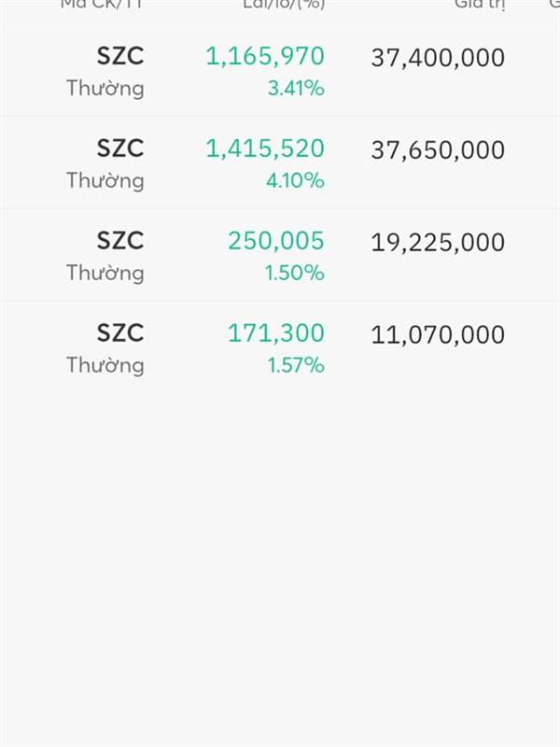Sort by the Mã CK/TT column header
The height and width of the screenshot is (747, 560).
102,4
